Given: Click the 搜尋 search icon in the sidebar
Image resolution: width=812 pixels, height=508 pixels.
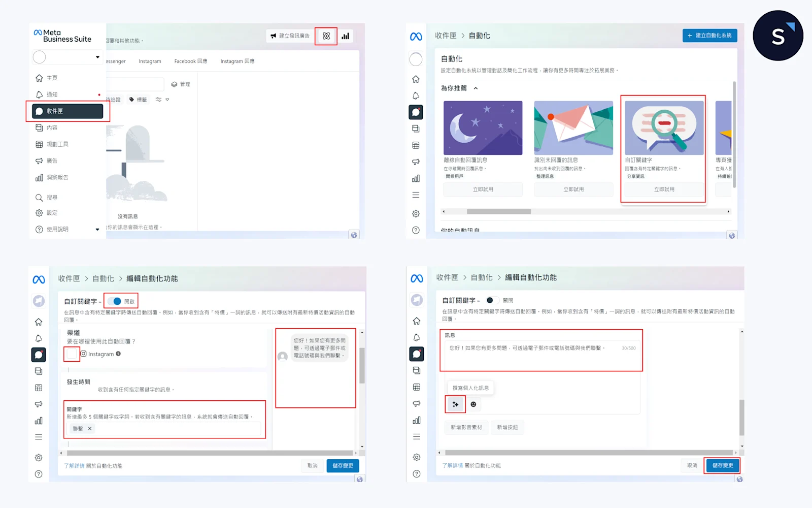Looking at the screenshot, I should [39, 197].
